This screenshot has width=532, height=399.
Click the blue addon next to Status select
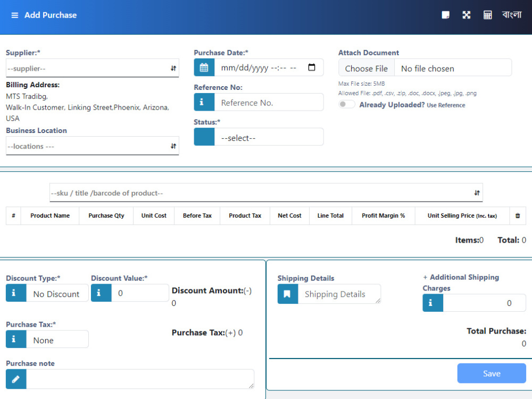(x=204, y=137)
